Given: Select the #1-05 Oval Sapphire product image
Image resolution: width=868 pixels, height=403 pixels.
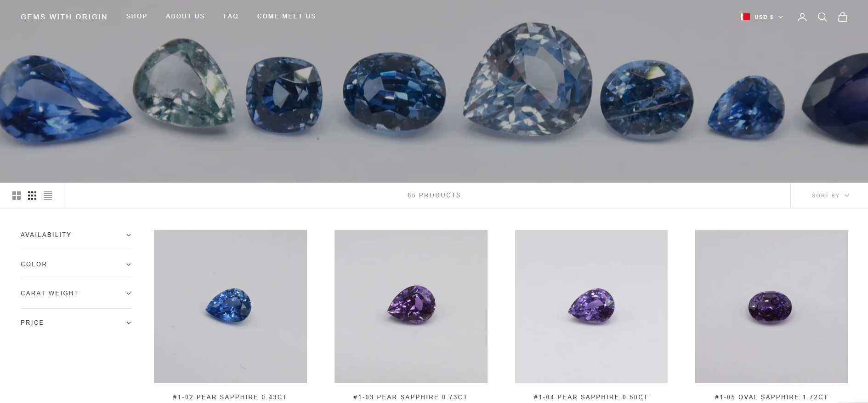Looking at the screenshot, I should 772,306.
